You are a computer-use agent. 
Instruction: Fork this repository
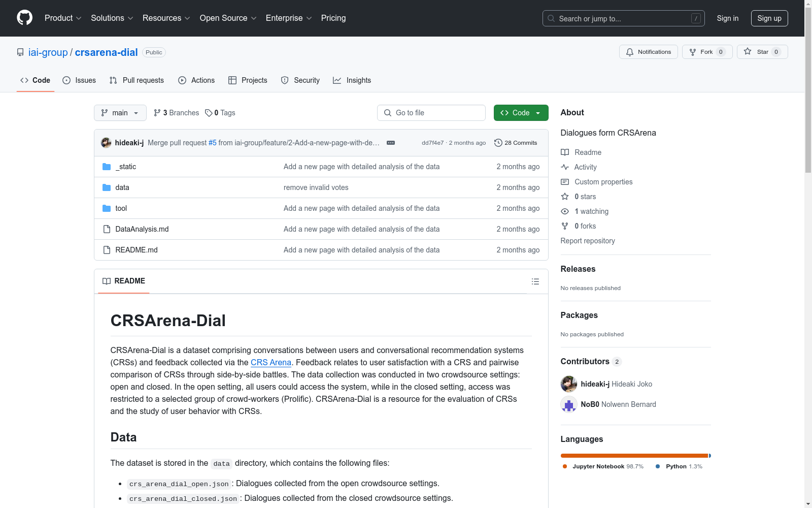click(x=707, y=52)
